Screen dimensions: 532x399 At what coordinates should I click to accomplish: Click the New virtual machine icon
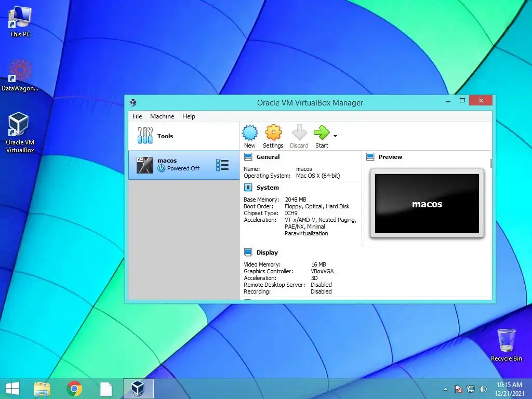coord(250,132)
